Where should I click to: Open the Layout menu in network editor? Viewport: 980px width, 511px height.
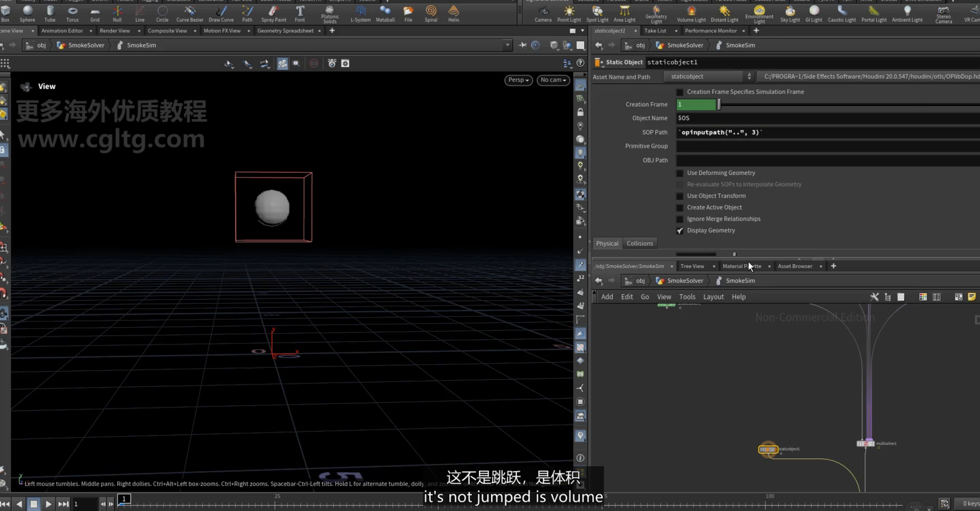(713, 296)
